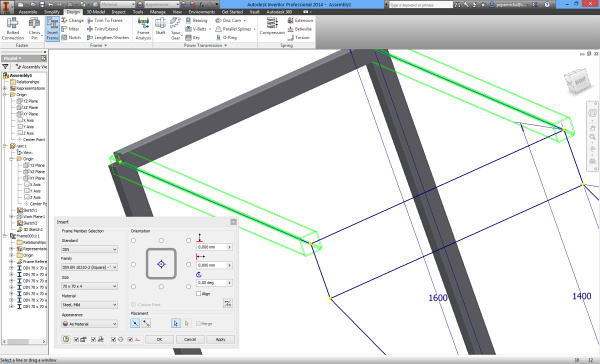Image resolution: width=600 pixels, height=364 pixels.
Task: Click the vertical offset input field
Action: [x=214, y=247]
